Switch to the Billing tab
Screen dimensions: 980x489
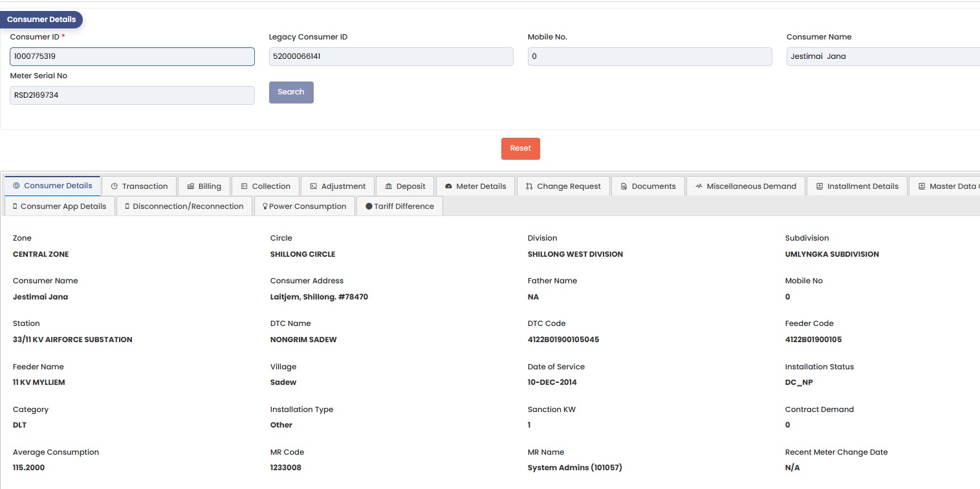204,186
